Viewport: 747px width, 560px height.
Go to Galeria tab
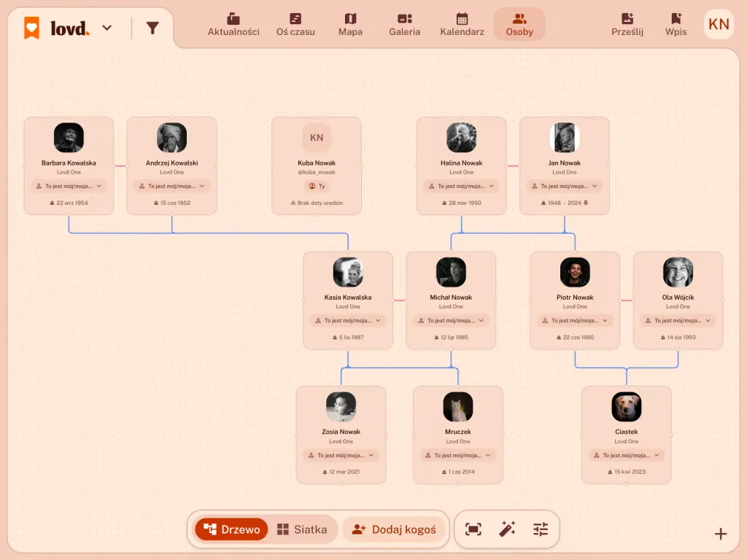tap(404, 25)
